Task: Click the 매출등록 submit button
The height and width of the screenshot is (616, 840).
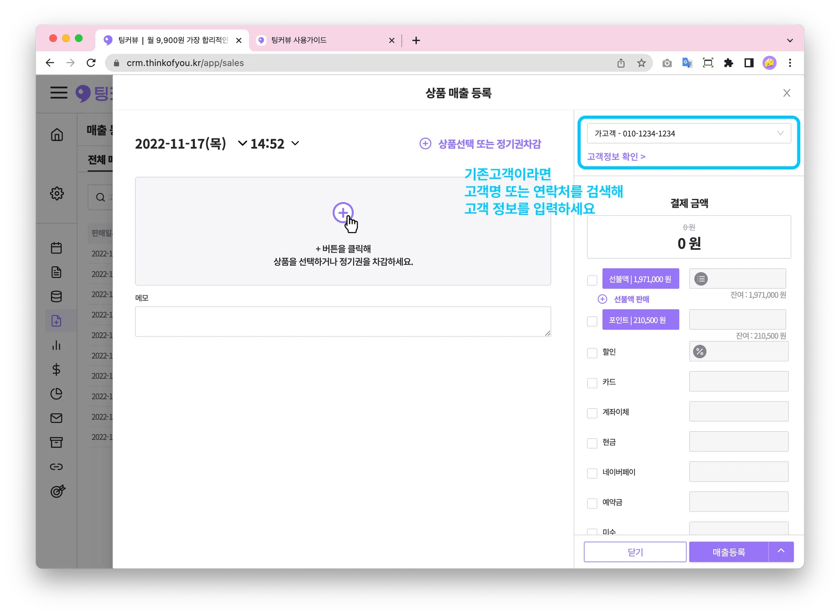Action: [x=728, y=552]
